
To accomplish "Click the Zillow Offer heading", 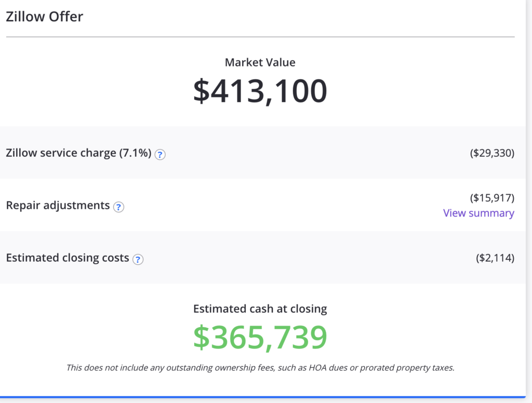I will (x=45, y=17).
